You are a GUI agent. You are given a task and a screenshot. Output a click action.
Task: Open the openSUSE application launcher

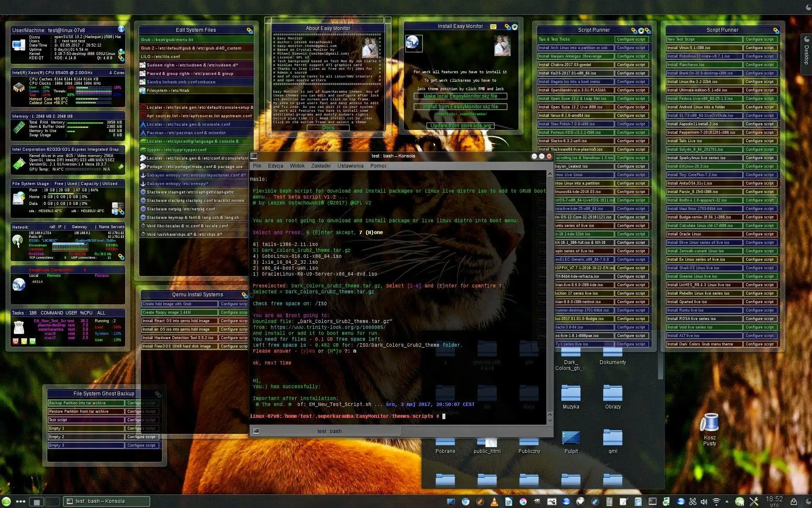6,501
